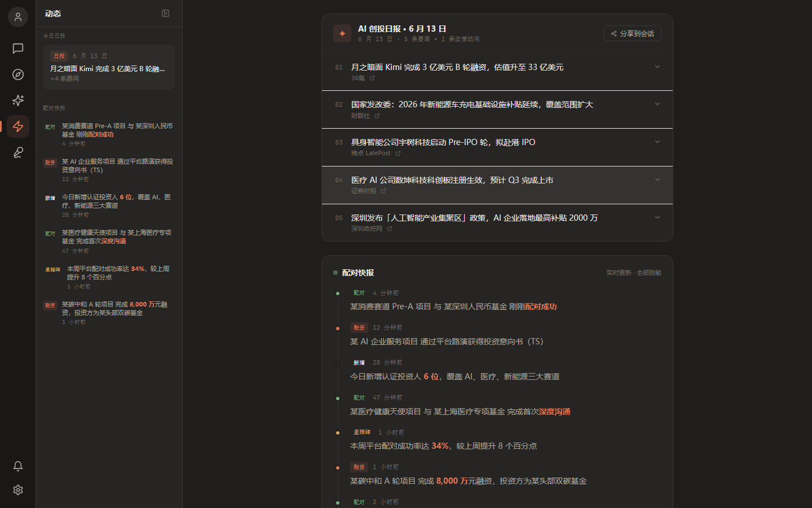Open external link icon next to 证券时报
This screenshot has height=508, width=812.
(383, 191)
